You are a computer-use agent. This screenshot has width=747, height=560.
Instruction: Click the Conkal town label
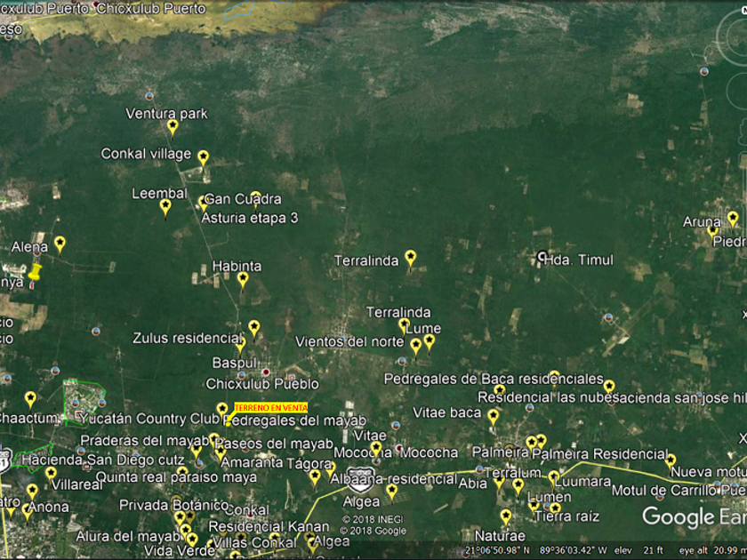(246, 510)
